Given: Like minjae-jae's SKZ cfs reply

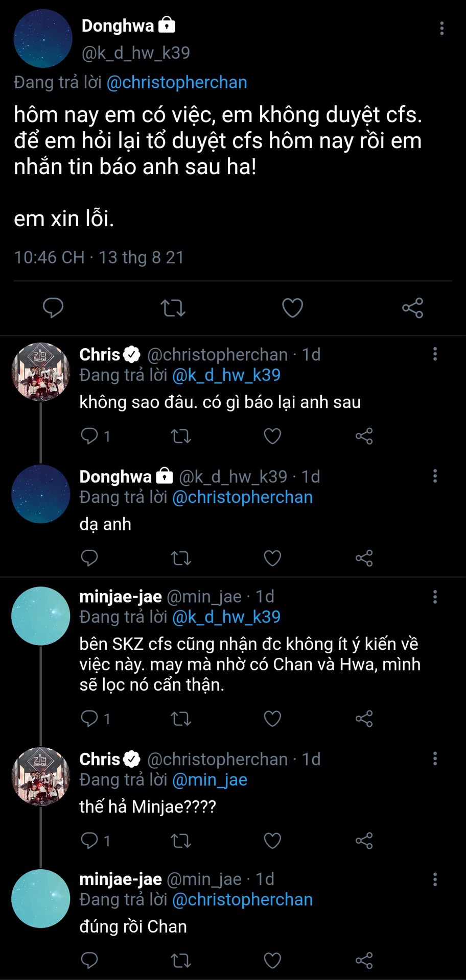Looking at the screenshot, I should pos(272,719).
